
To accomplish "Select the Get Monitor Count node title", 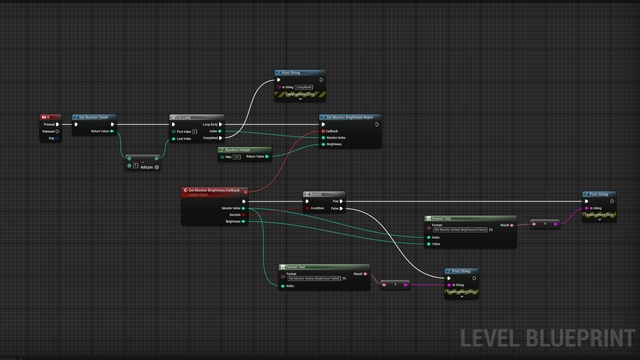I will [94, 117].
